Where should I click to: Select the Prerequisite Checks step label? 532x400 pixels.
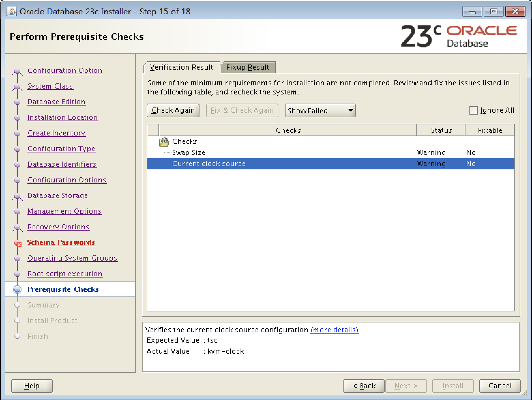pos(63,290)
